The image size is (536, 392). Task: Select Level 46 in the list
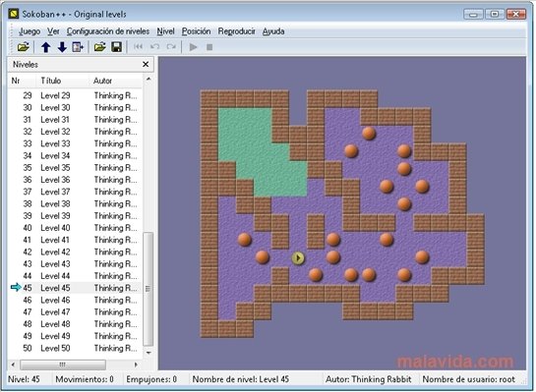(x=75, y=301)
